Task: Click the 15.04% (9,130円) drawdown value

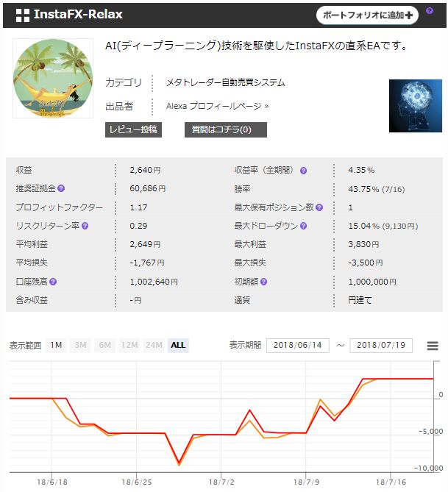Action: coord(383,226)
